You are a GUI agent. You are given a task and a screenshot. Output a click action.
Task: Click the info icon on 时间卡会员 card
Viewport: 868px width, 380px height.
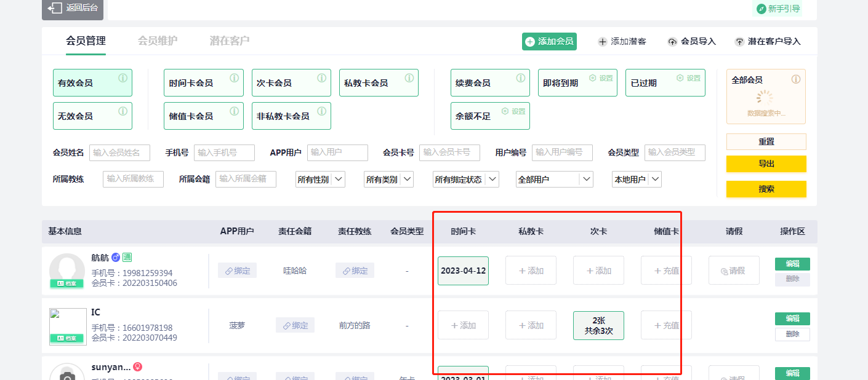(234, 78)
